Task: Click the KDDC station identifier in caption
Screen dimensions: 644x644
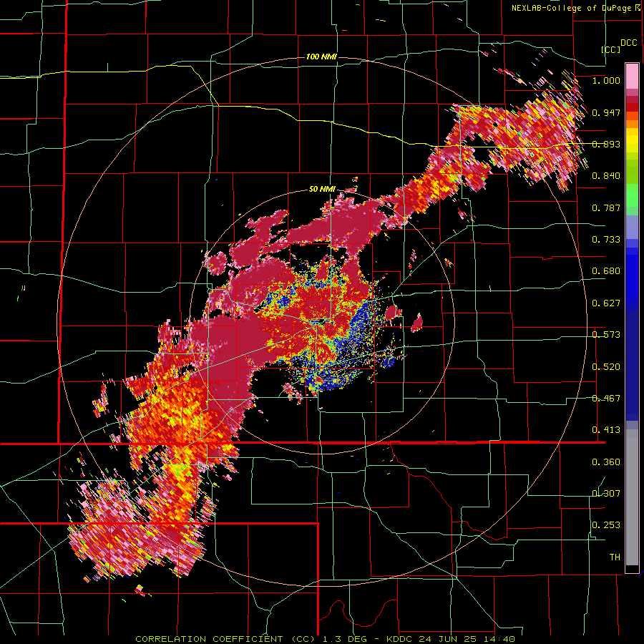Action: click(x=401, y=639)
